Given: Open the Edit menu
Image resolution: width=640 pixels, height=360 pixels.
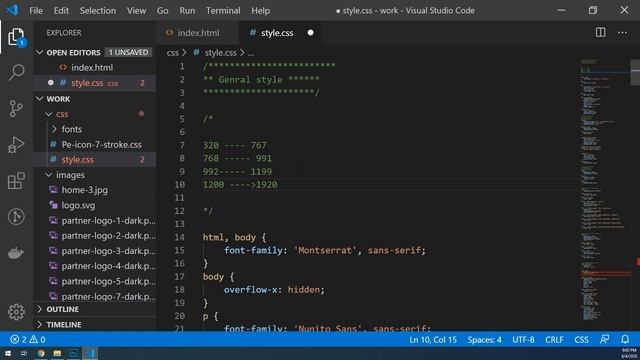Looking at the screenshot, I should pos(61,11).
